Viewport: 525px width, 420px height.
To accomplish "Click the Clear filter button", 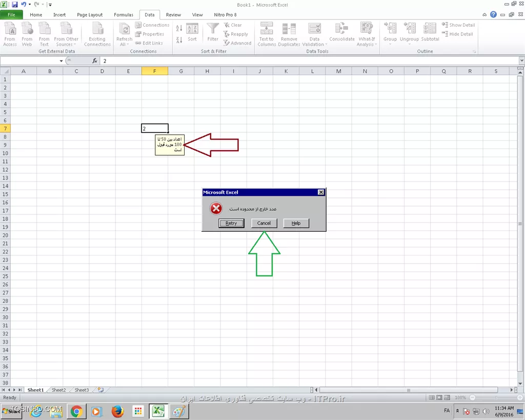I will (x=233, y=25).
